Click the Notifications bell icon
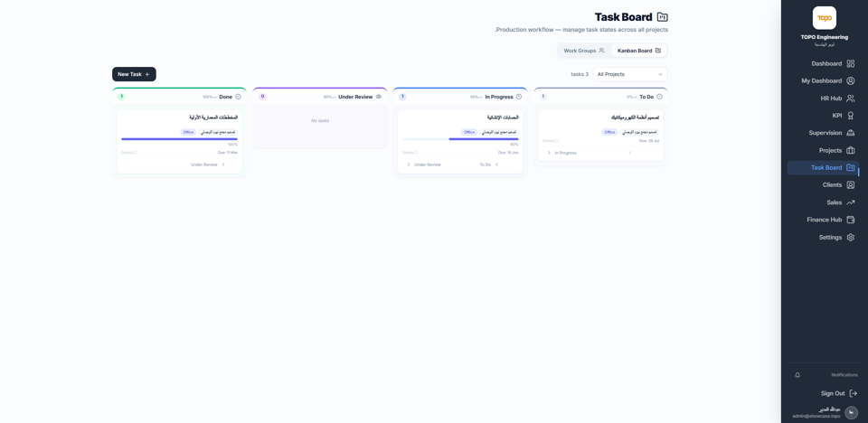This screenshot has width=868, height=423. point(797,375)
